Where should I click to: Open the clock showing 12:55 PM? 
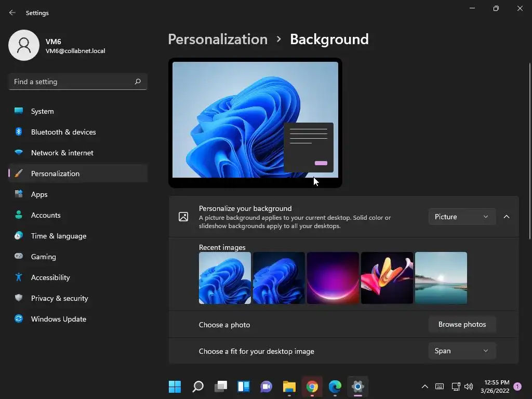(x=495, y=387)
